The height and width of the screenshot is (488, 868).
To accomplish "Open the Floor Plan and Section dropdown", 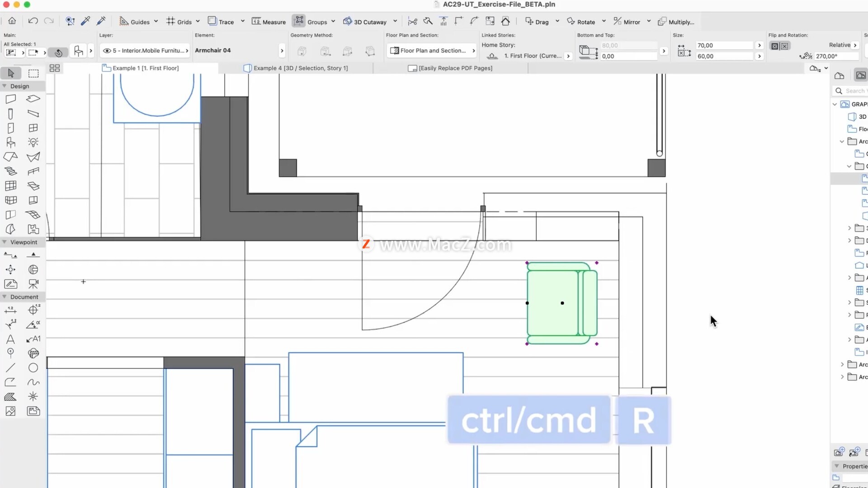I will 432,51.
